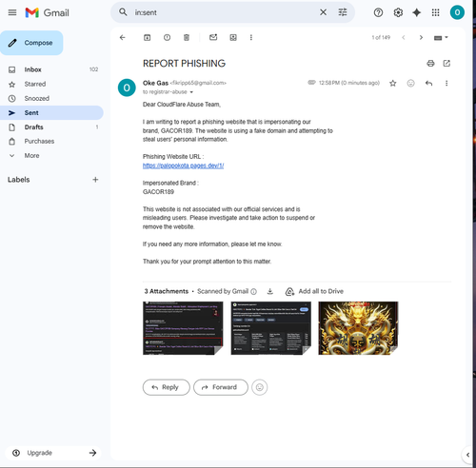The height and width of the screenshot is (468, 476).
Task: Go back to the Sent list
Action: click(123, 37)
